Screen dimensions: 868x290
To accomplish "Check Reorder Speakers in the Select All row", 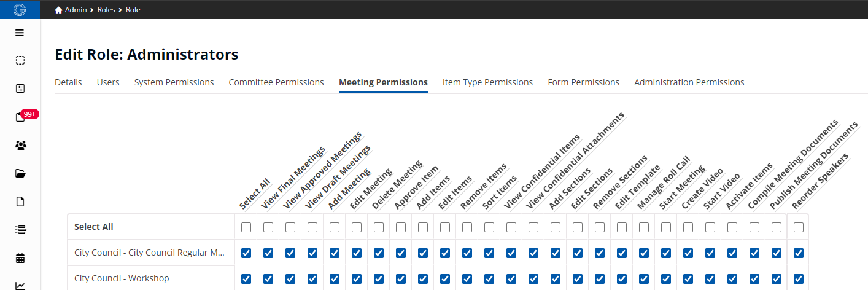I will click(799, 227).
